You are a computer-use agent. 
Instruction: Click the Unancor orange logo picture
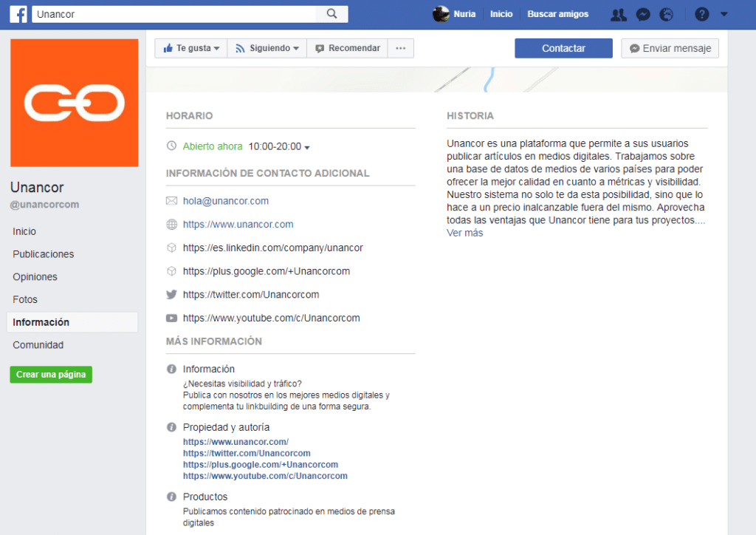pyautogui.click(x=75, y=103)
